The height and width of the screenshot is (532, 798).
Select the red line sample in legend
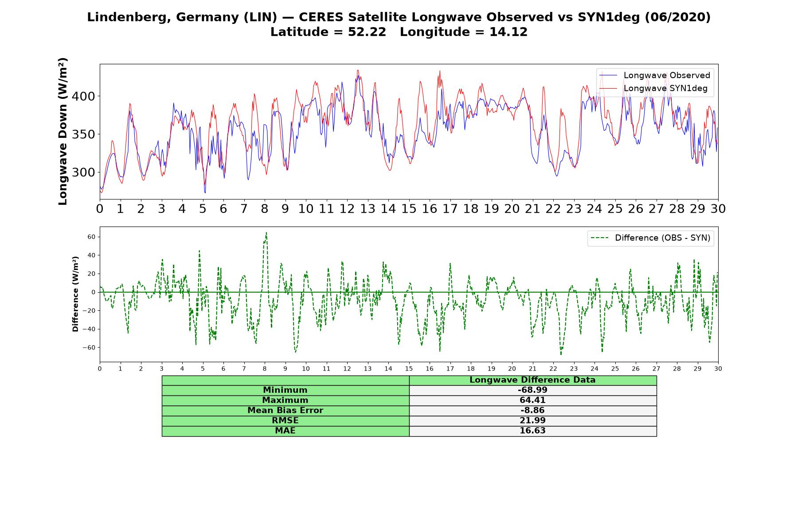pos(608,88)
